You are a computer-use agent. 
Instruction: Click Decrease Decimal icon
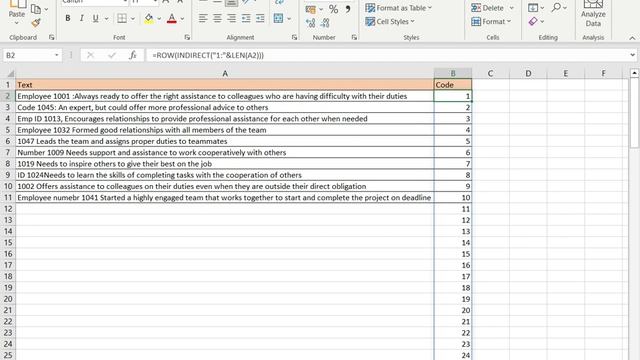click(325, 23)
